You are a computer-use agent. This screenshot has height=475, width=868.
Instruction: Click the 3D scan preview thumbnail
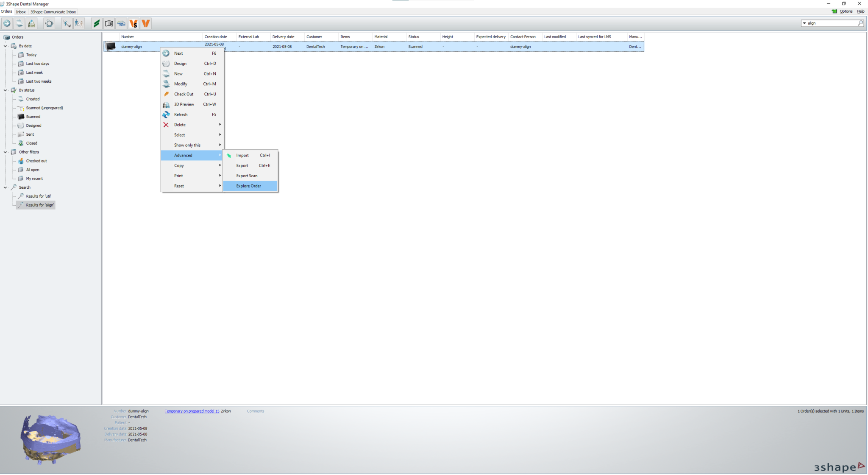[x=51, y=440]
